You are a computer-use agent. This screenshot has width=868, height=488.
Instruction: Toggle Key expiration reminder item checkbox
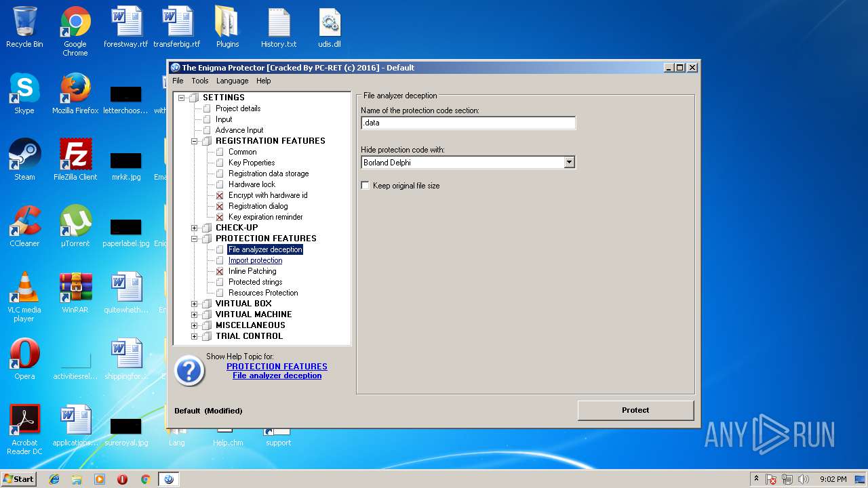click(x=219, y=217)
